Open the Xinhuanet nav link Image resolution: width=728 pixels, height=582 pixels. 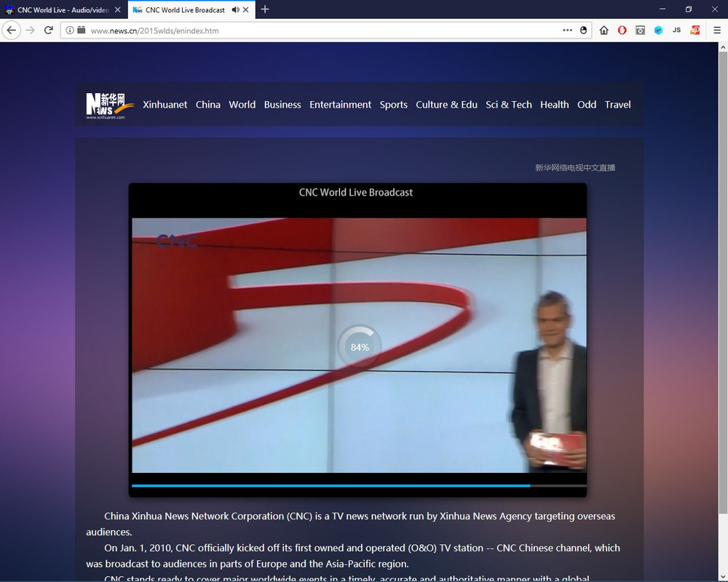(x=165, y=105)
